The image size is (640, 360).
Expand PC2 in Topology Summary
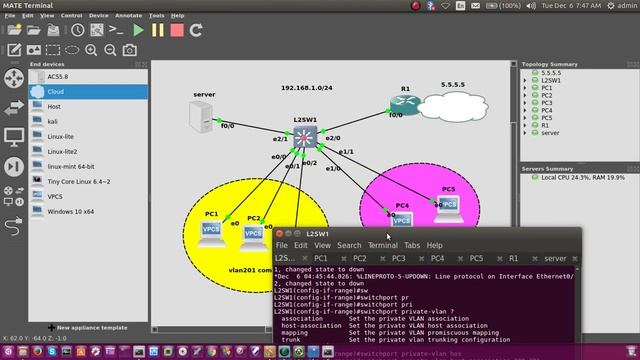(525, 96)
